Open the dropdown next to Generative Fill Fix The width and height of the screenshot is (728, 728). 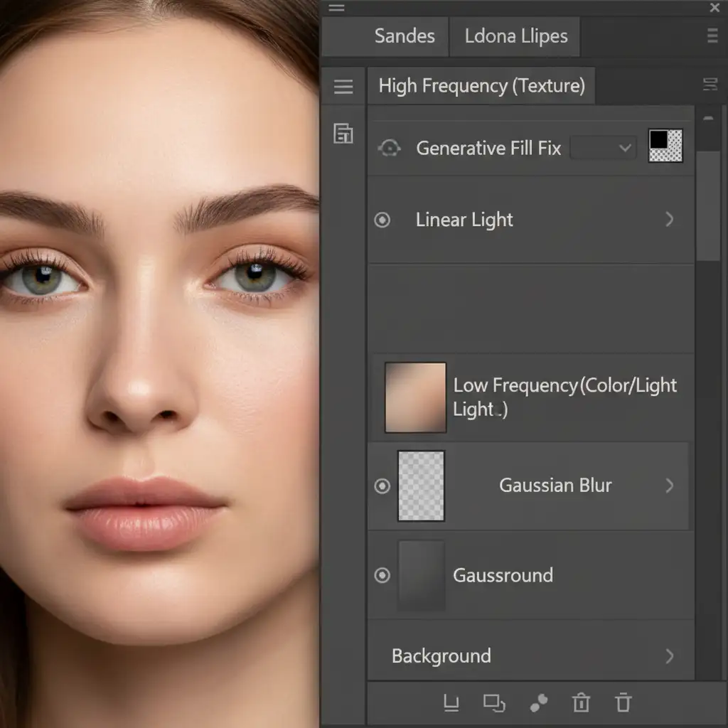click(x=603, y=148)
